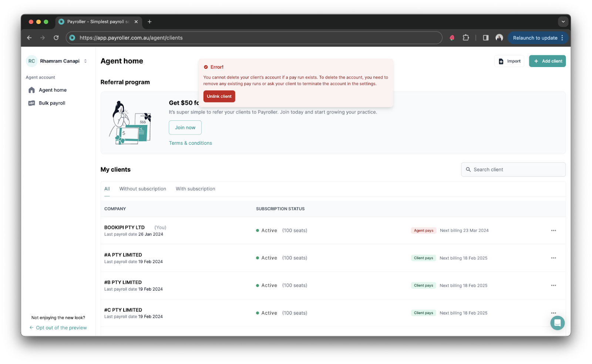Close the Payroller browser tab

click(x=136, y=22)
